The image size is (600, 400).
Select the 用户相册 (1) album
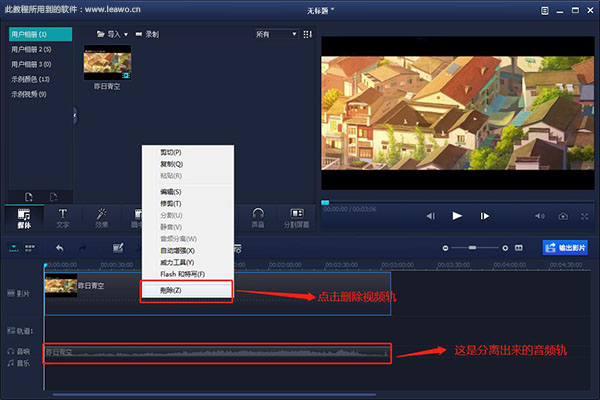pyautogui.click(x=40, y=34)
